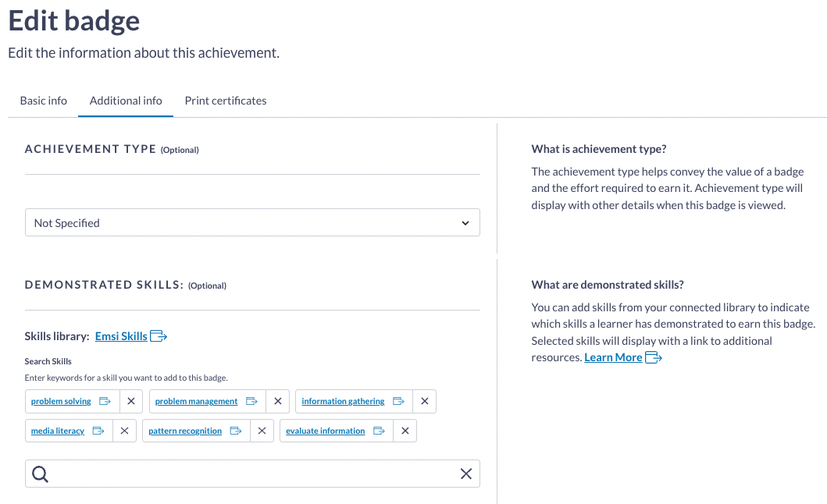This screenshot has width=827, height=504.
Task: Select the Additional info tab
Action: 126,101
